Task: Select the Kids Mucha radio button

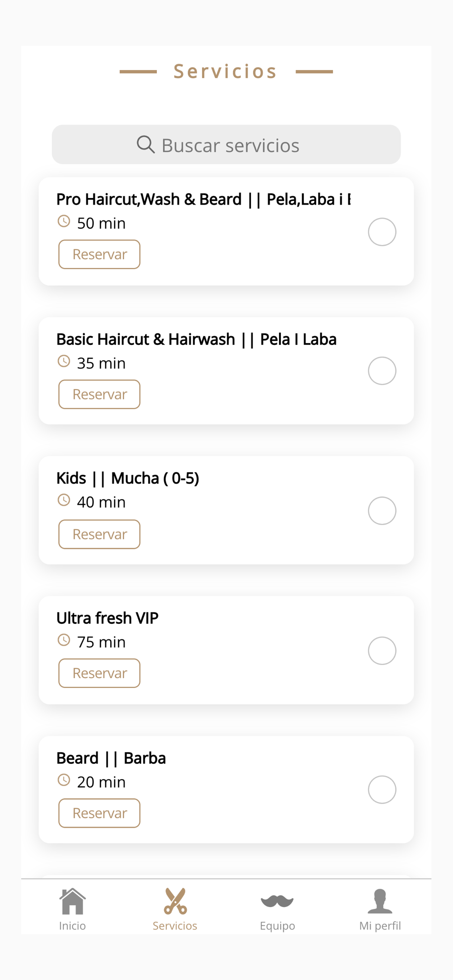Action: click(382, 511)
